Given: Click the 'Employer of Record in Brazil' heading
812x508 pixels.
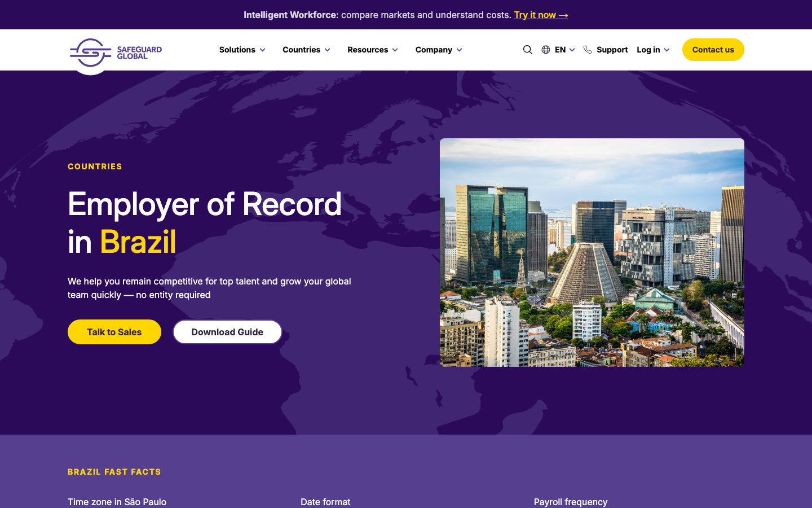Looking at the screenshot, I should (205, 223).
